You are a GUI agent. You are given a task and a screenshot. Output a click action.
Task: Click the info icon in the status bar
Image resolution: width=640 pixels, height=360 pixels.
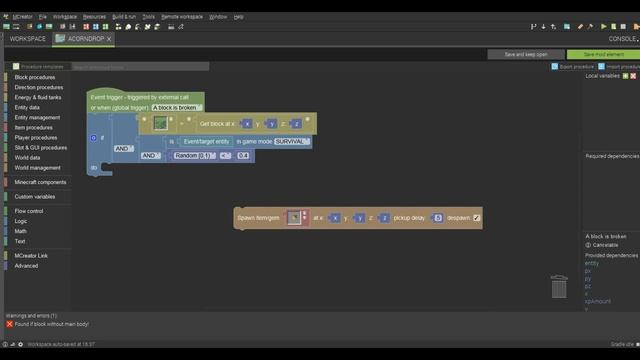coord(5,344)
